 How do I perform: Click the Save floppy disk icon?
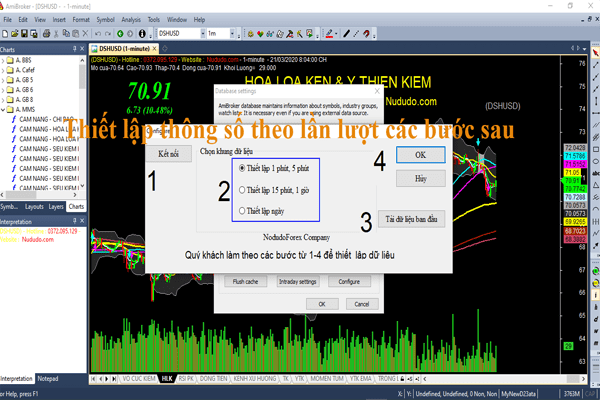click(x=24, y=34)
